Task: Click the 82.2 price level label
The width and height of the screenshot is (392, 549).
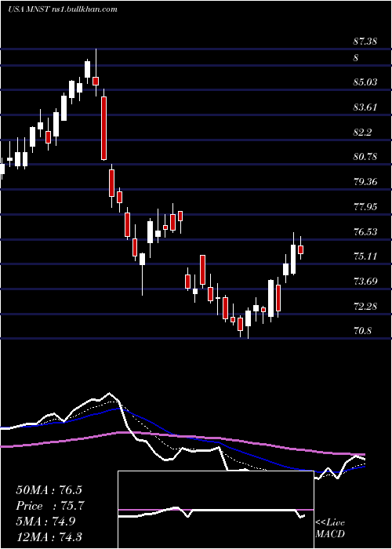Action: 362,133
